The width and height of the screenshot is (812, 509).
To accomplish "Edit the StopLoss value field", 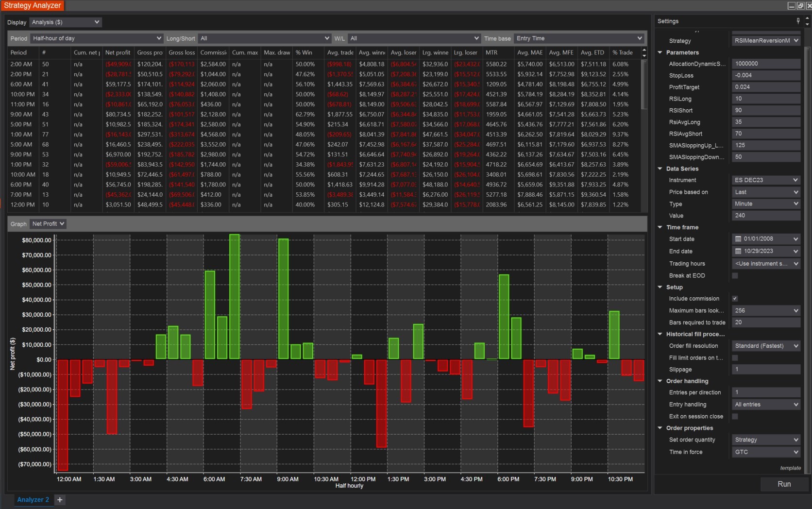I will (766, 75).
